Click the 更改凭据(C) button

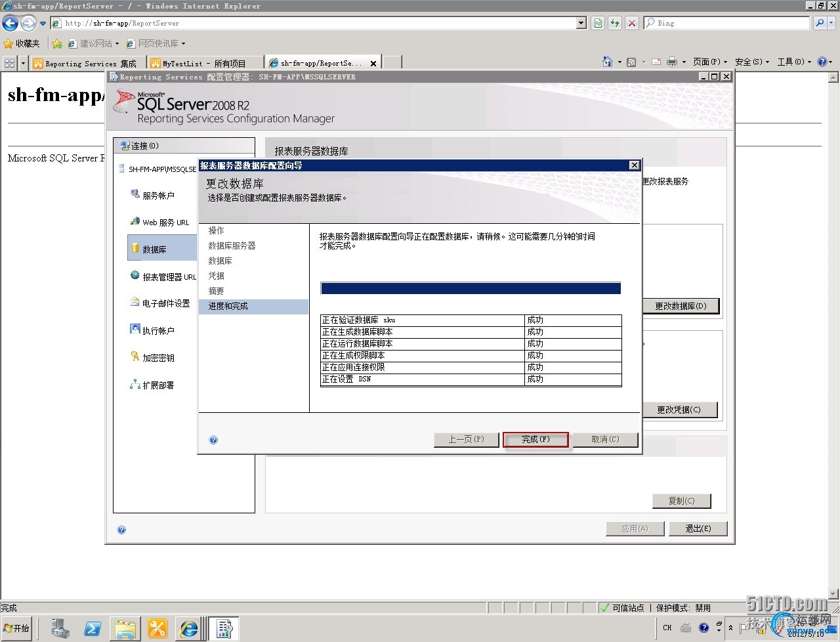click(x=679, y=410)
